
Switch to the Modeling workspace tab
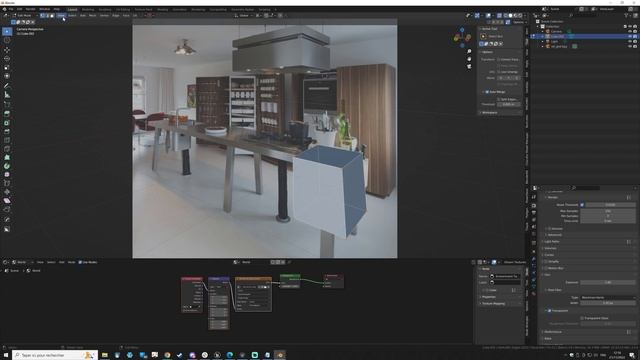point(88,9)
